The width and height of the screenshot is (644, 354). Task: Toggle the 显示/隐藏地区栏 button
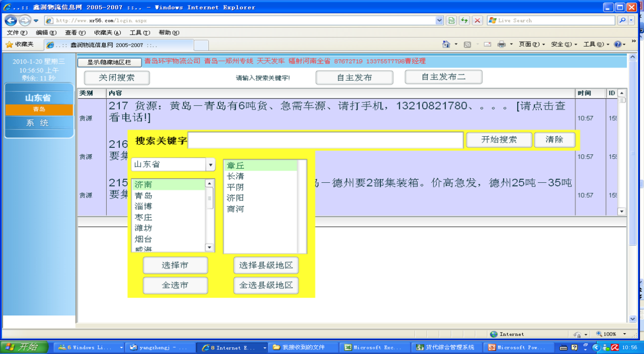click(109, 62)
